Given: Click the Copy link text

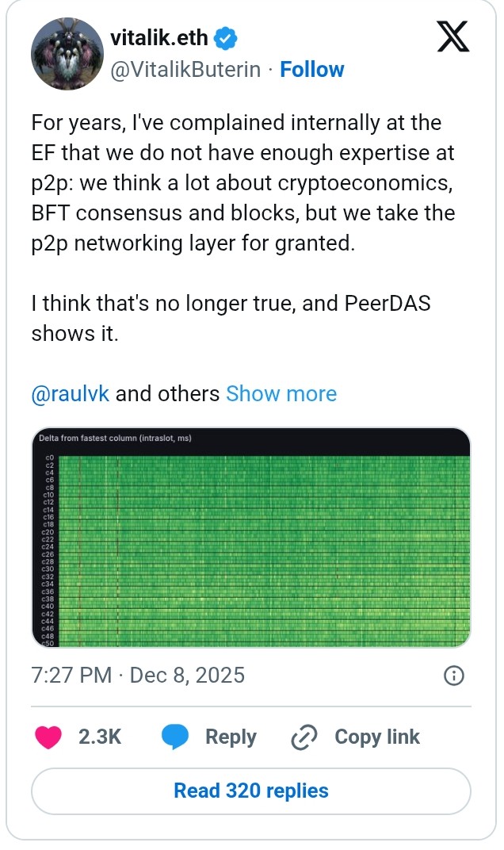Looking at the screenshot, I should coord(377,737).
